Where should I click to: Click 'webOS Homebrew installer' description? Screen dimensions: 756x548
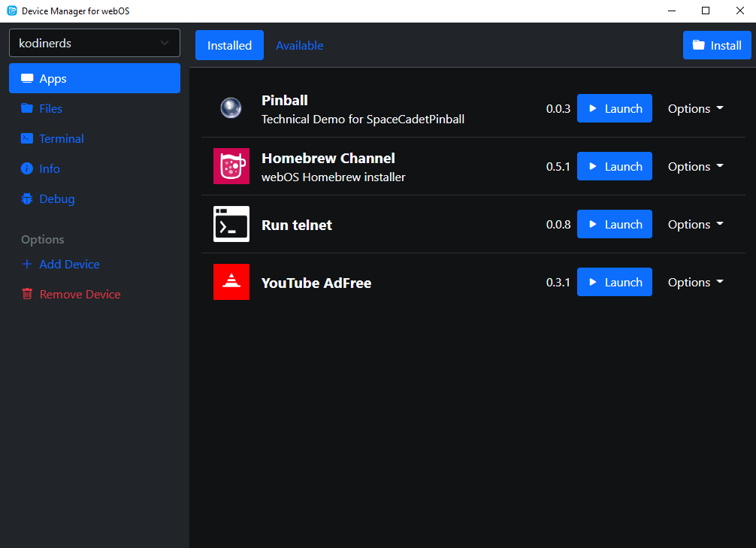pyautogui.click(x=333, y=177)
